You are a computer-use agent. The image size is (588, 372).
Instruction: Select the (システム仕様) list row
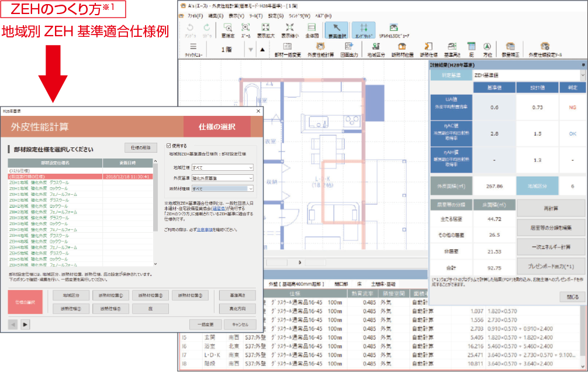click(x=80, y=171)
